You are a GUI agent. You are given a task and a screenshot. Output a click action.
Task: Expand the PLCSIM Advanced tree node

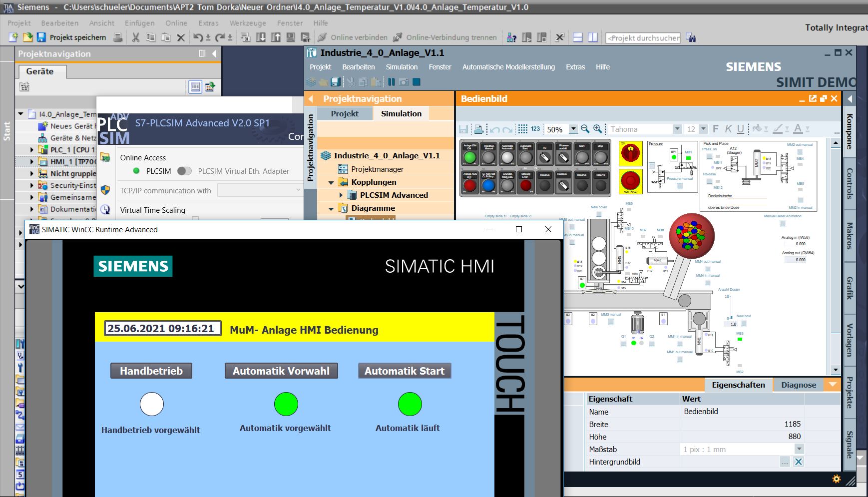[341, 195]
